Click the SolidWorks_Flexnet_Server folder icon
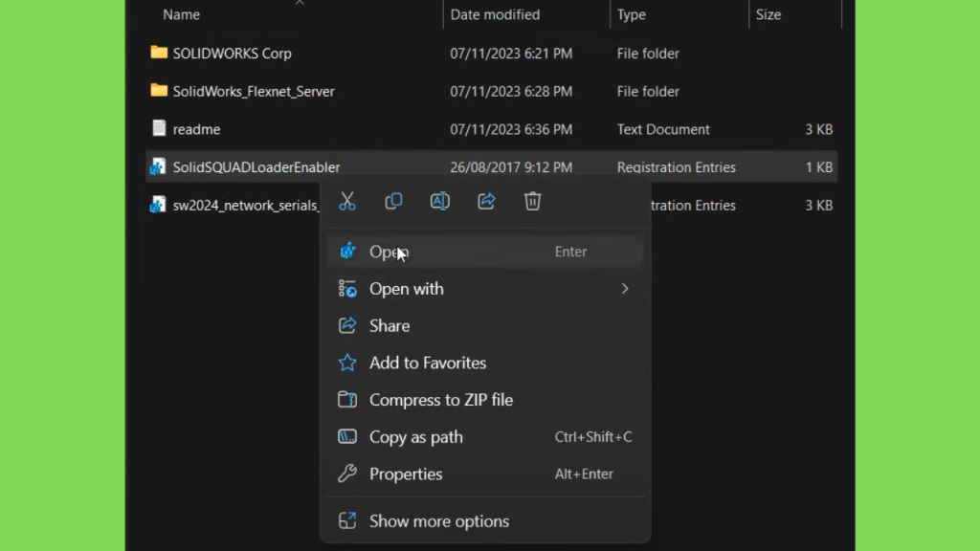Viewport: 980px width, 551px height. pyautogui.click(x=159, y=91)
